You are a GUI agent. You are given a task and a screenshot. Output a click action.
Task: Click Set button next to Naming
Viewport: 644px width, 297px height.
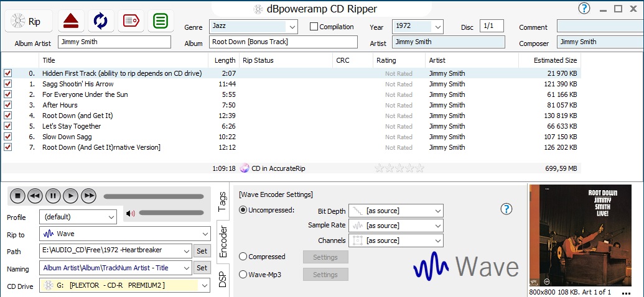(202, 268)
